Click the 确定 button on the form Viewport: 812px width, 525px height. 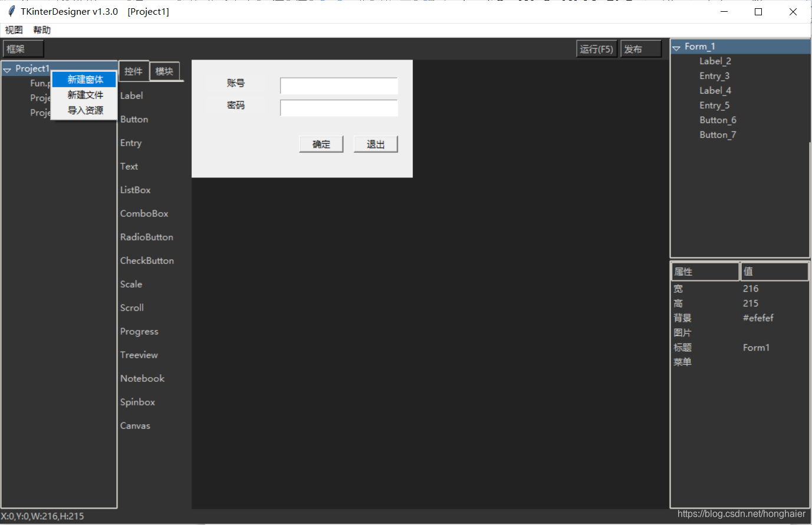(321, 144)
